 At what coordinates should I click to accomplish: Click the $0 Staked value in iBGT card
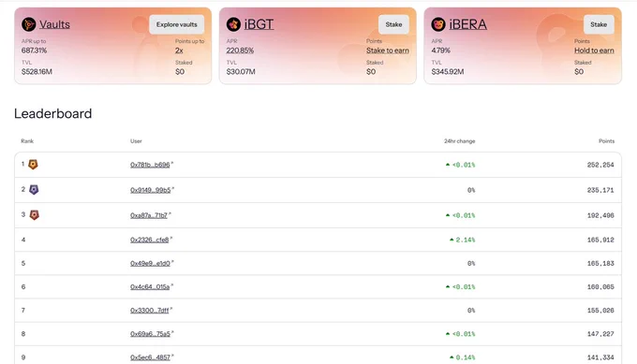(x=371, y=72)
